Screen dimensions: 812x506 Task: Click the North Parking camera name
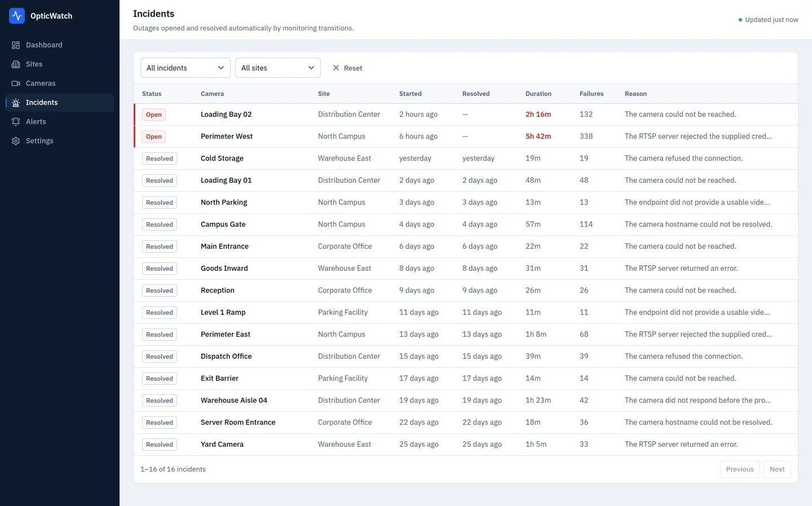(224, 203)
